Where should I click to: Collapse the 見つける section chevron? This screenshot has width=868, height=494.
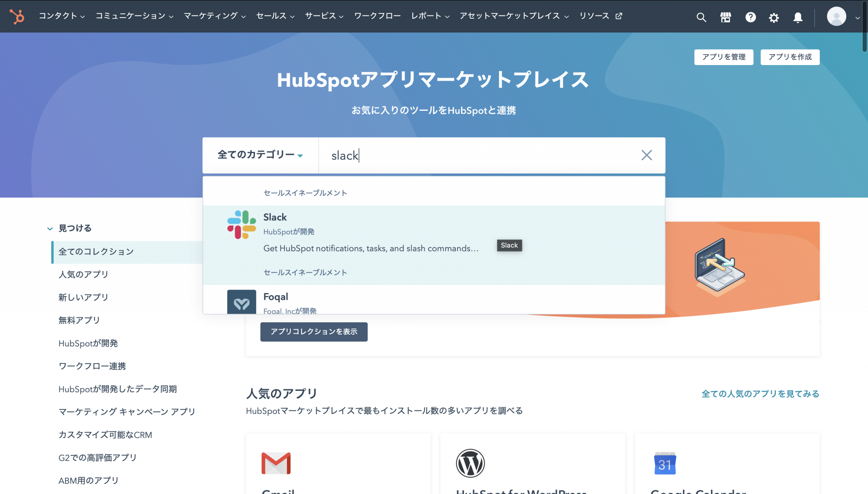tap(50, 229)
